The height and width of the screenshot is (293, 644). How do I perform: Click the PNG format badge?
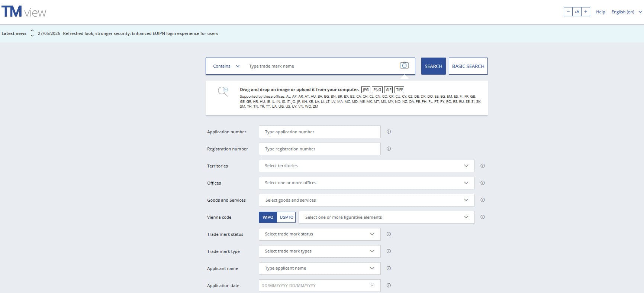(377, 89)
